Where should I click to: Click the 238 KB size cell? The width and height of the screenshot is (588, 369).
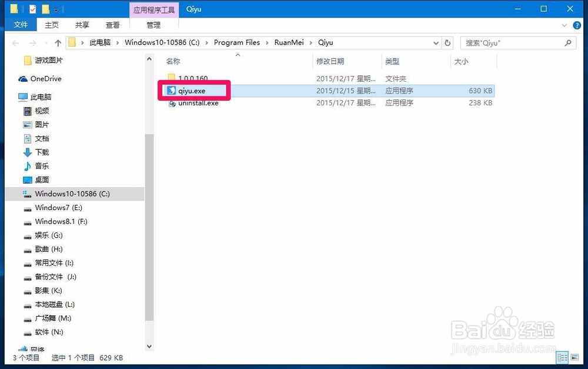coord(480,103)
